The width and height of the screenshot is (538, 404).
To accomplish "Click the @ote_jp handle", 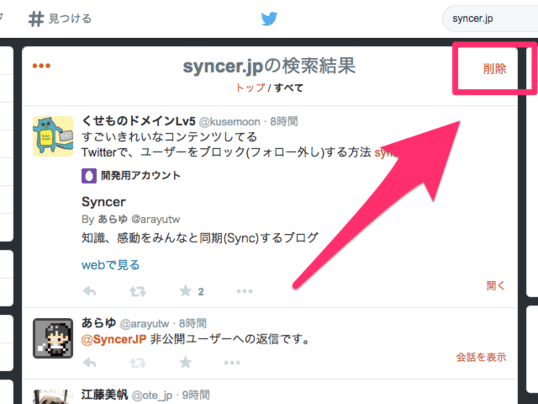I will [152, 395].
